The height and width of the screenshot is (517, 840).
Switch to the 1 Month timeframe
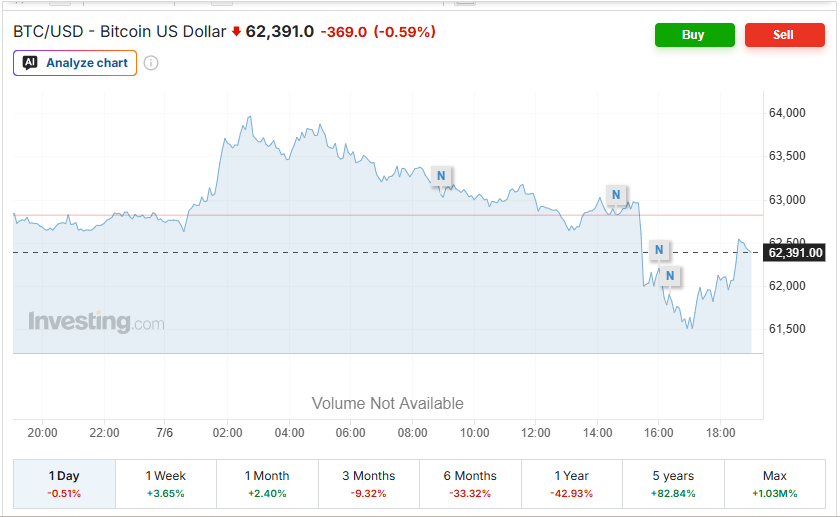click(x=267, y=484)
